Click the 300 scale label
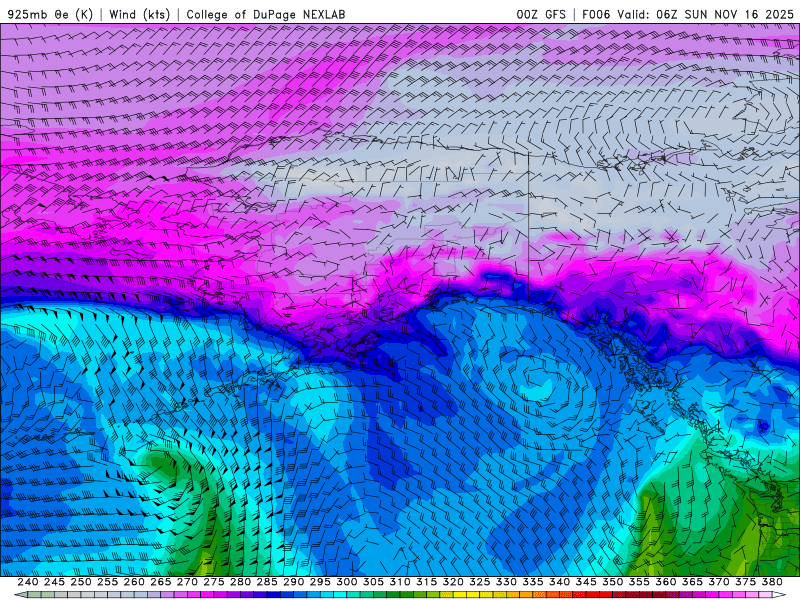This screenshot has width=800, height=600. click(346, 582)
